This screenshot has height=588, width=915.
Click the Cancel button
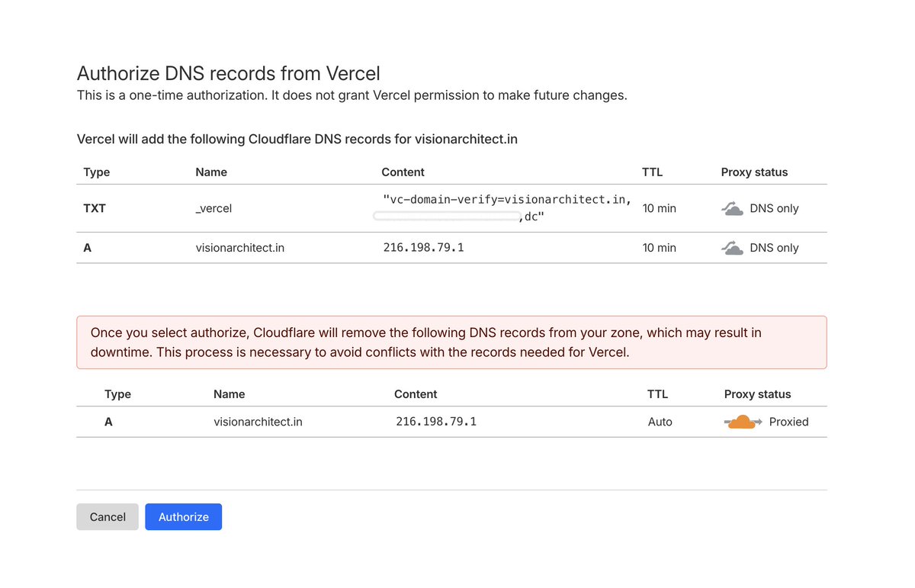pyautogui.click(x=108, y=516)
